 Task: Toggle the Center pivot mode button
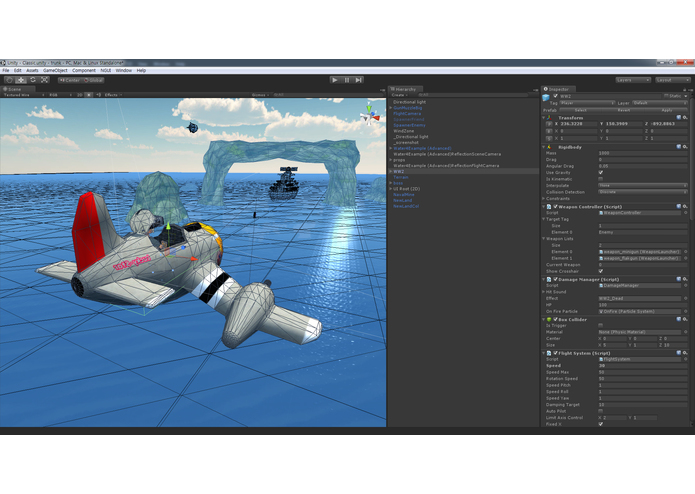[70, 80]
